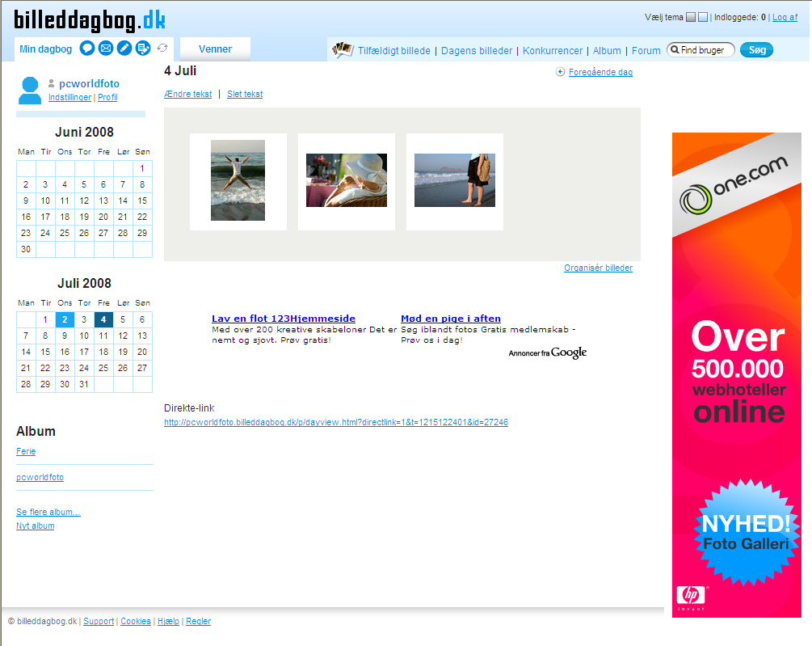The image size is (812, 646).
Task: Click inside the Find bruger search field
Action: click(705, 50)
